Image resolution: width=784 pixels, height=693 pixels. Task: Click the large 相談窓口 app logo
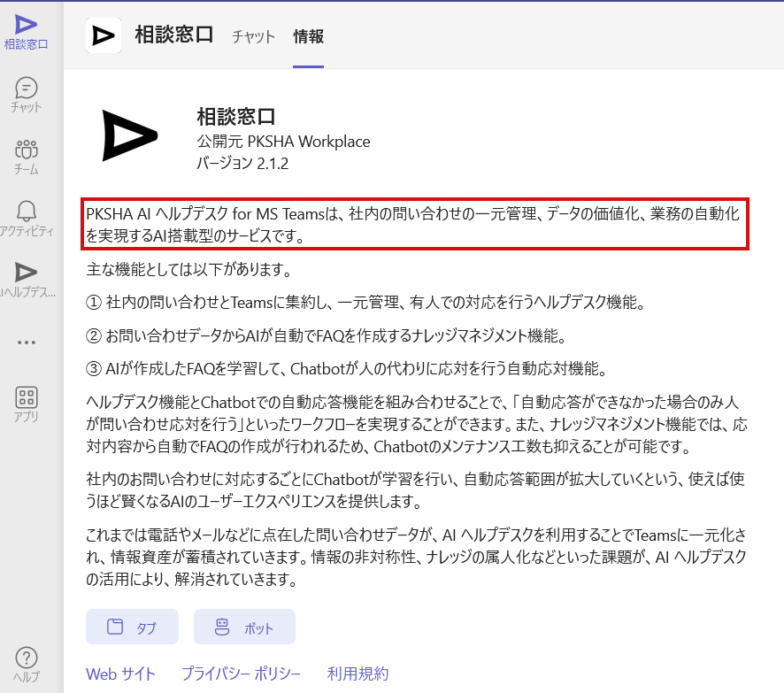click(x=129, y=135)
